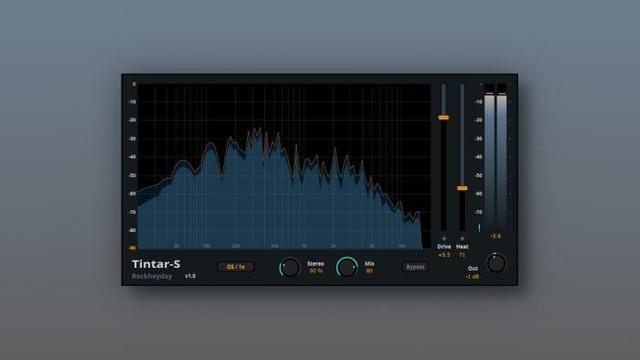Click the Mix knob
The height and width of the screenshot is (360, 640).
point(347,268)
